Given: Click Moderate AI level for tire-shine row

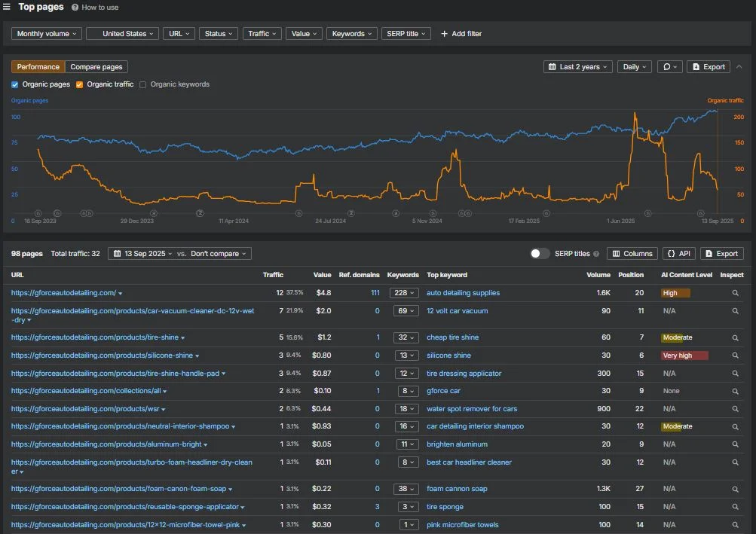Looking at the screenshot, I should click(x=678, y=337).
